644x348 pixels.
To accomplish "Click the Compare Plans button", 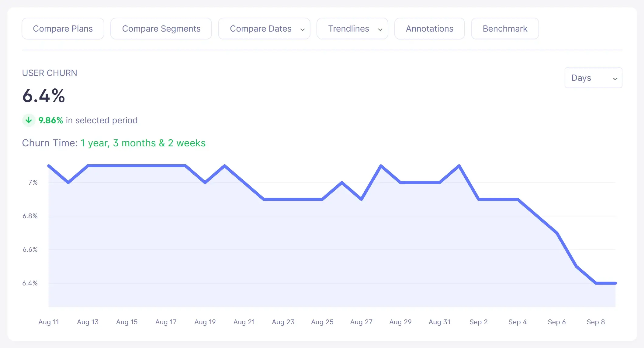I will pyautogui.click(x=63, y=29).
